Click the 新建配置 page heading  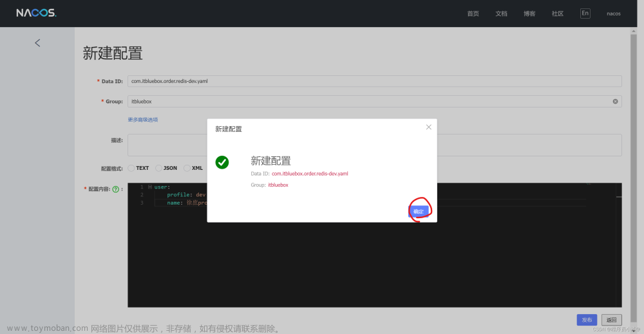click(113, 53)
